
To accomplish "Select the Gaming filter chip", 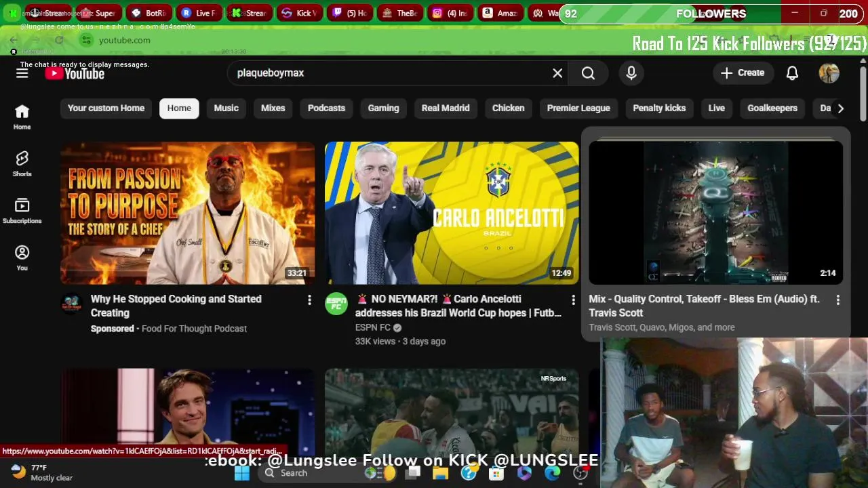I will pyautogui.click(x=383, y=108).
